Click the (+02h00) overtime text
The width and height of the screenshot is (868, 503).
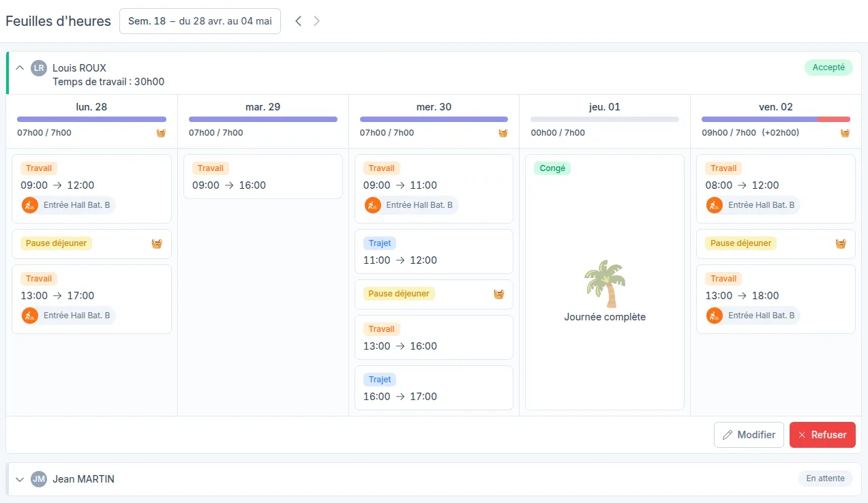coord(781,133)
